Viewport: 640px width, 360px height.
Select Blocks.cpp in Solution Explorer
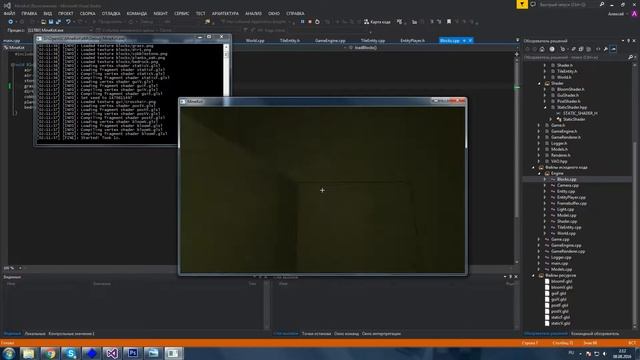pyautogui.click(x=567, y=179)
